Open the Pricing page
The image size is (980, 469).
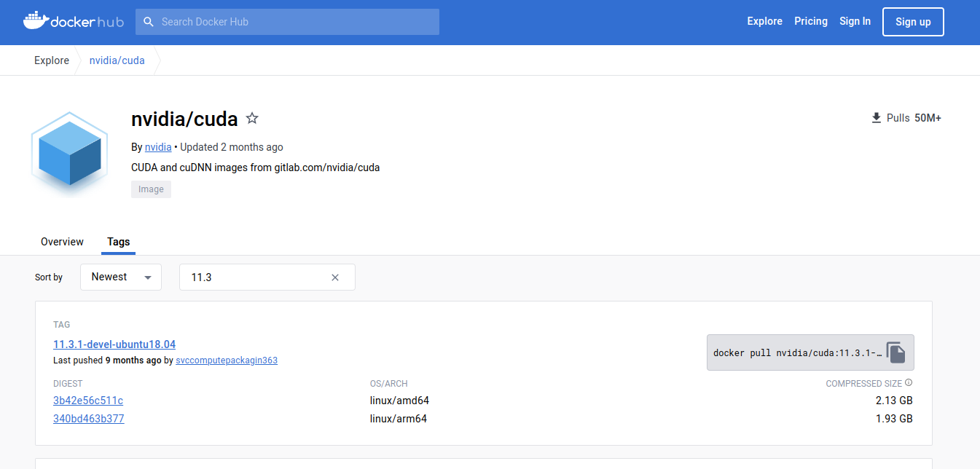coord(811,21)
